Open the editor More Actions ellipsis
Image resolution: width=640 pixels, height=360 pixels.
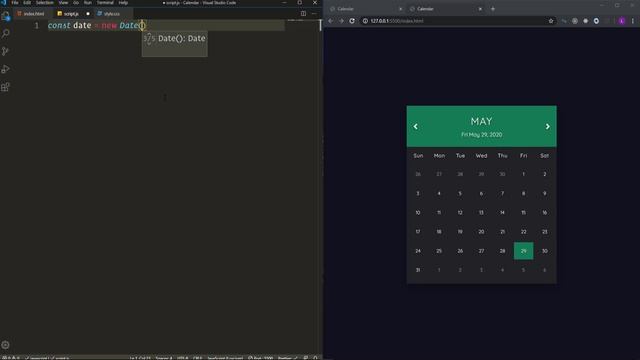pyautogui.click(x=314, y=13)
